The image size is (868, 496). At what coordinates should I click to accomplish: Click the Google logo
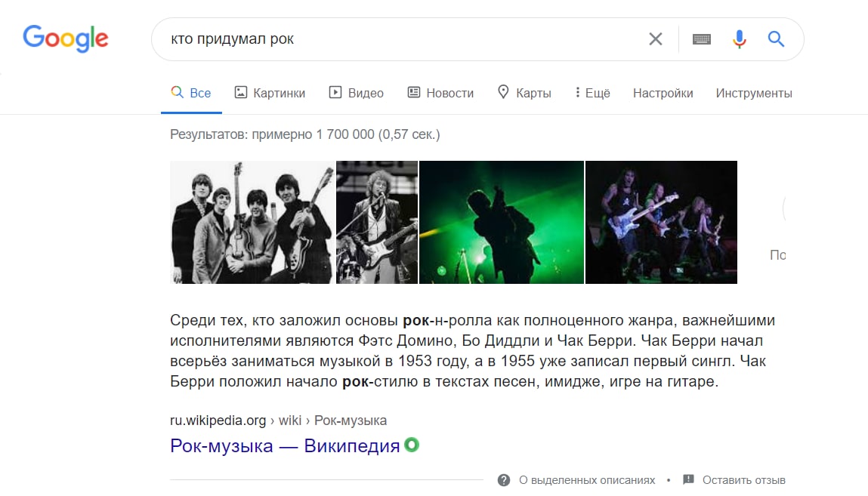click(65, 39)
